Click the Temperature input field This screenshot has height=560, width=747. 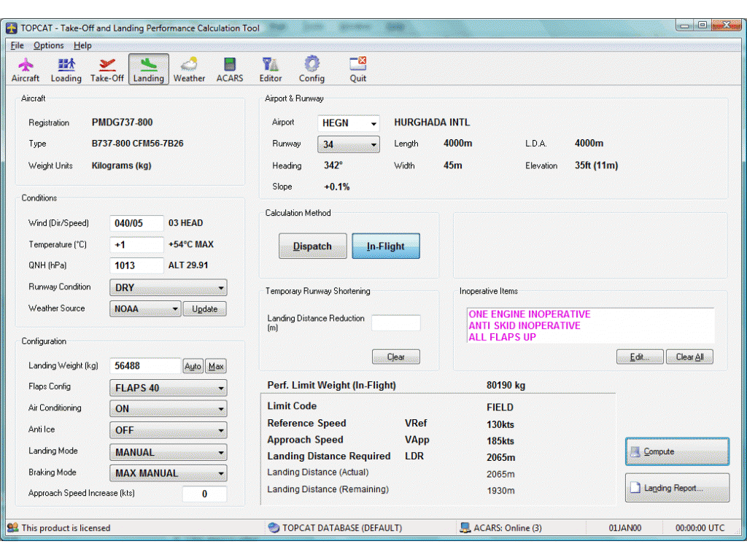pos(136,245)
